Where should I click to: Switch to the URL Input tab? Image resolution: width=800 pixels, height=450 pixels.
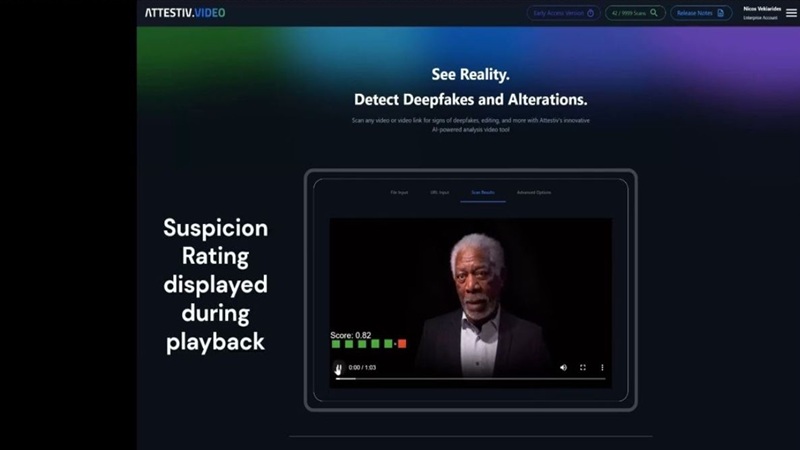[439, 192]
